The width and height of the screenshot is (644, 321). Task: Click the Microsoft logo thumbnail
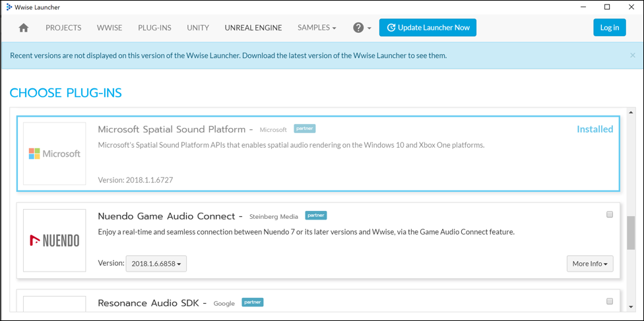[x=55, y=154]
